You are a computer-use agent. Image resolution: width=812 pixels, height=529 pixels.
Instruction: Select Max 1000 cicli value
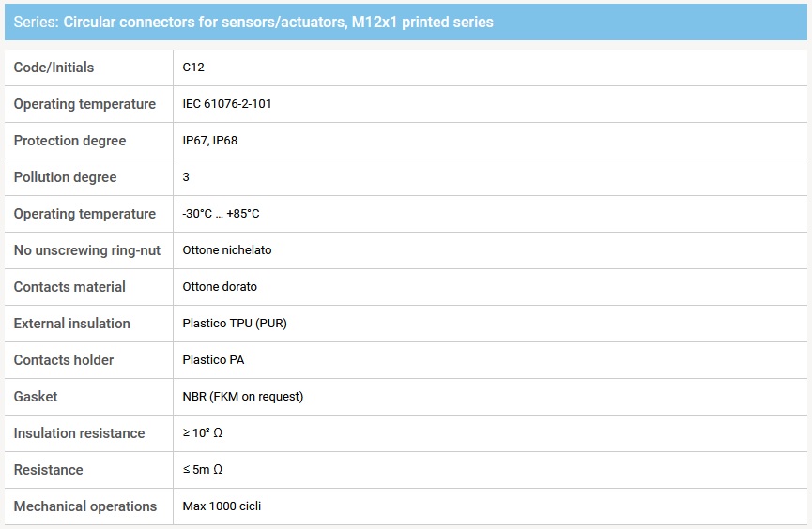point(222,506)
